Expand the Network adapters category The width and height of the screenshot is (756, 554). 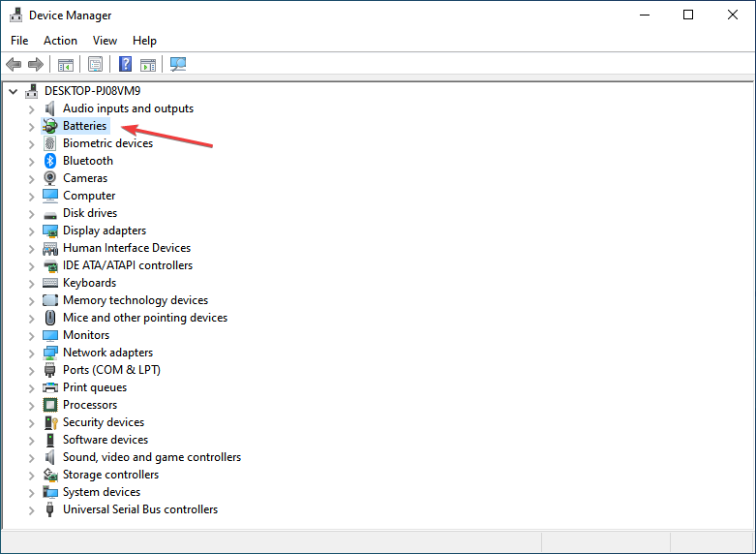click(x=31, y=354)
